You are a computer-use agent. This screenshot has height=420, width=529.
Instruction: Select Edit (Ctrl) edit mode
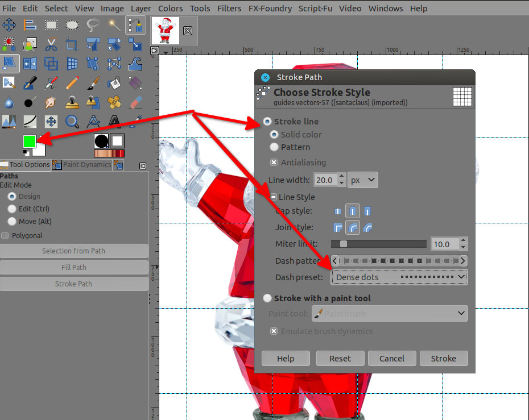pyautogui.click(x=12, y=209)
